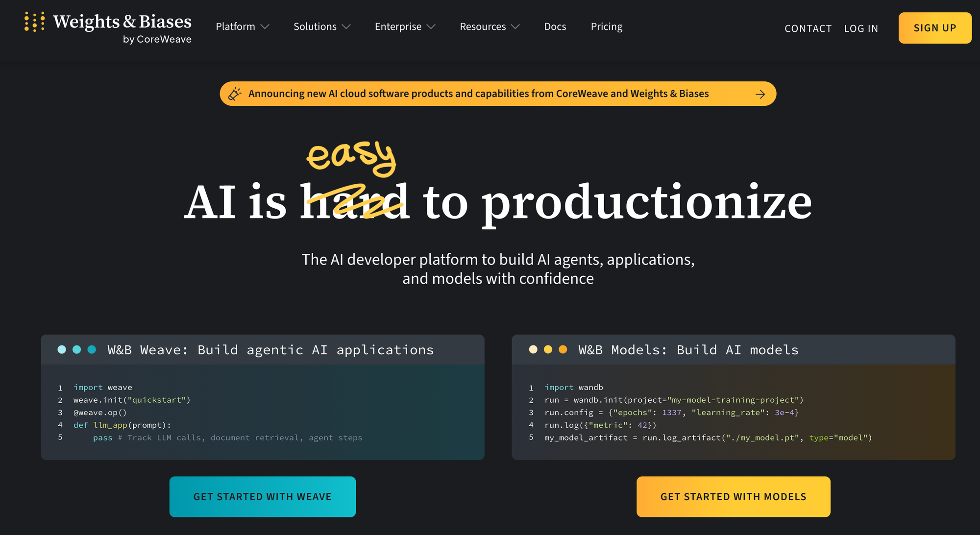Click the Weights & Biases dotted logo icon
This screenshot has width=980, height=535.
(x=34, y=22)
